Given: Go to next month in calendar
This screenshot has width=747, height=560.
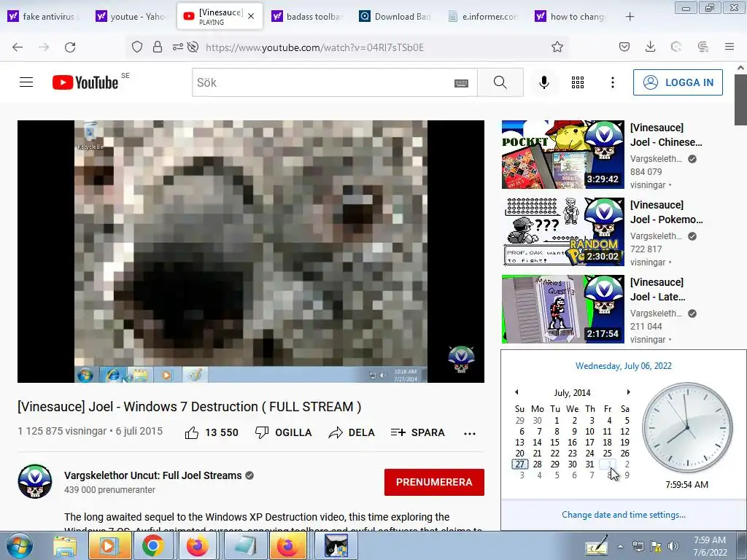Looking at the screenshot, I should (x=628, y=392).
